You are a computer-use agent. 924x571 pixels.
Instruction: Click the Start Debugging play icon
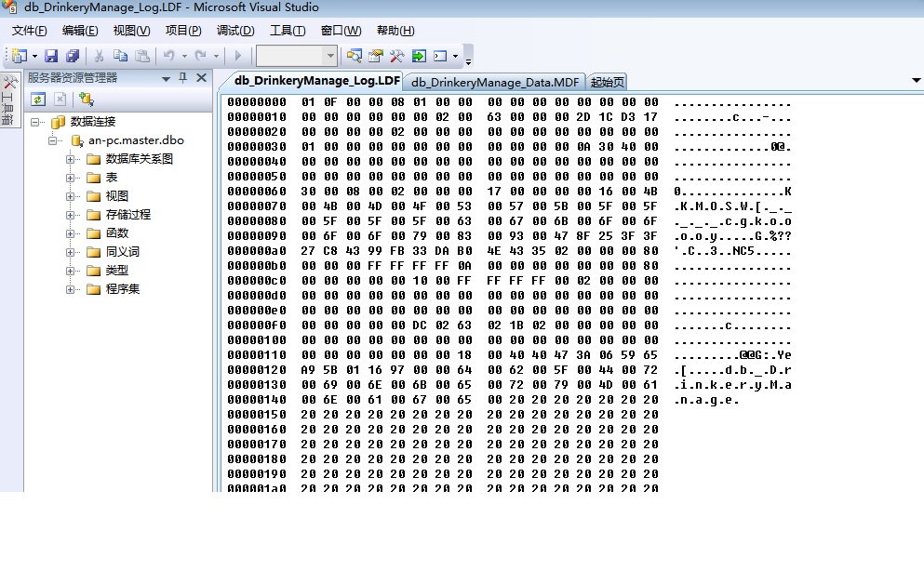click(x=238, y=56)
